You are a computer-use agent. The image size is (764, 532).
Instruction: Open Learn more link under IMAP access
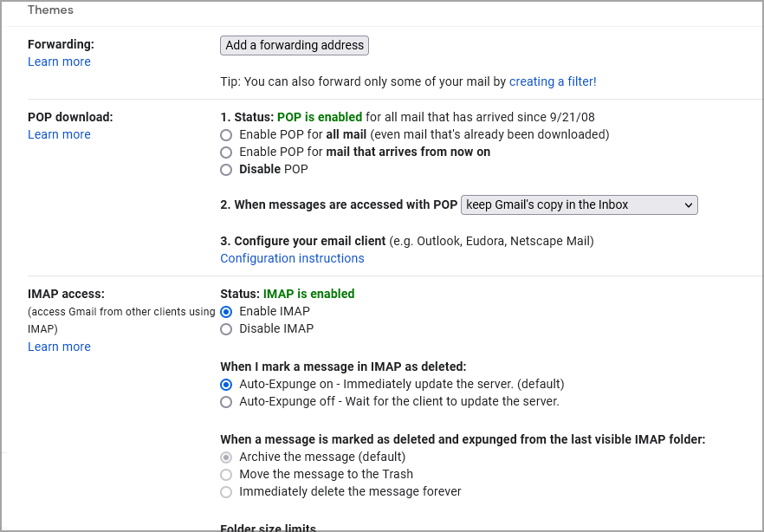coord(59,347)
